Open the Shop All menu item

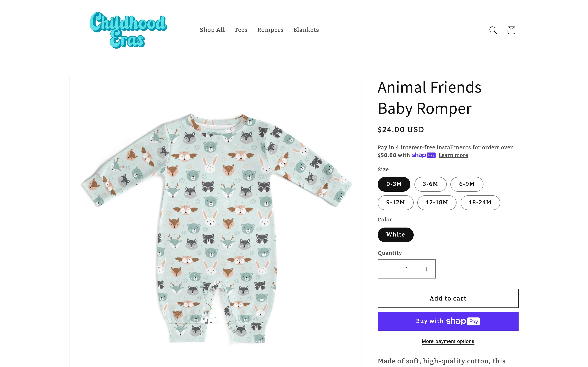(x=212, y=30)
